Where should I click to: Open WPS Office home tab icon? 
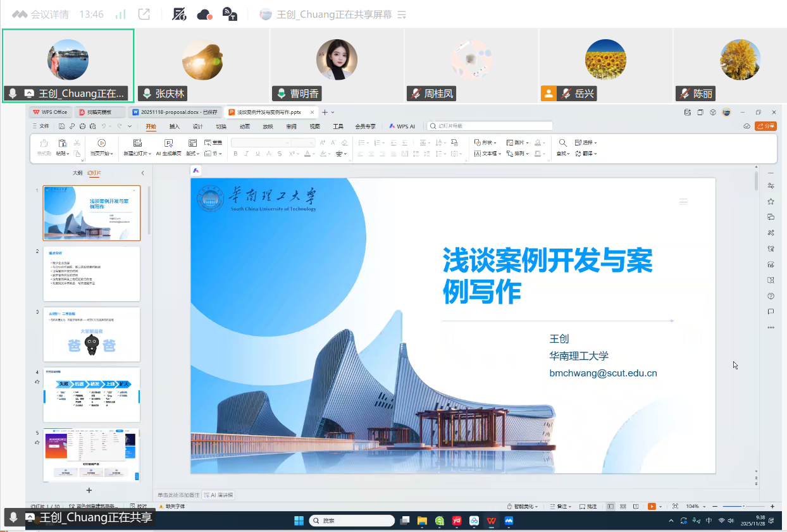coord(52,112)
